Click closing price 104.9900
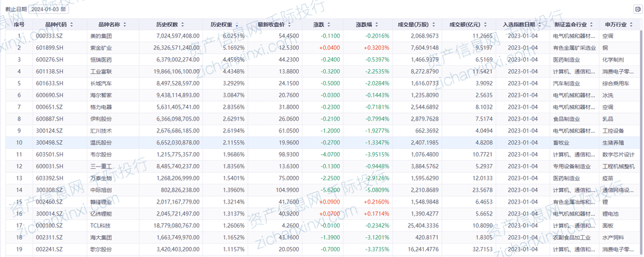Screen dimensions: 644x257 [288, 190]
